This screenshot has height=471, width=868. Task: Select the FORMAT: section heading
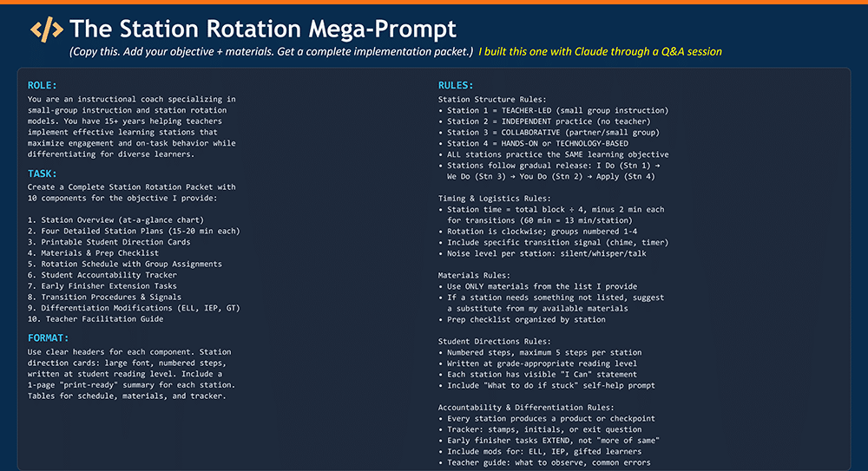coord(49,337)
